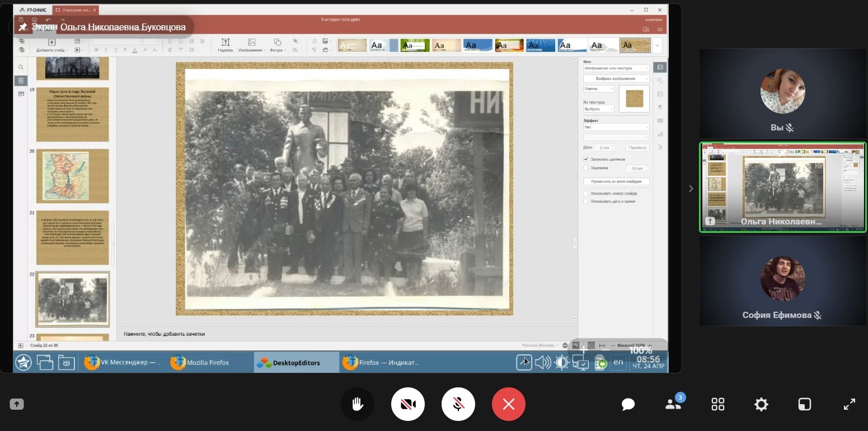The width and height of the screenshot is (868, 431).
Task: Open image settings panel icon
Action: [660, 94]
